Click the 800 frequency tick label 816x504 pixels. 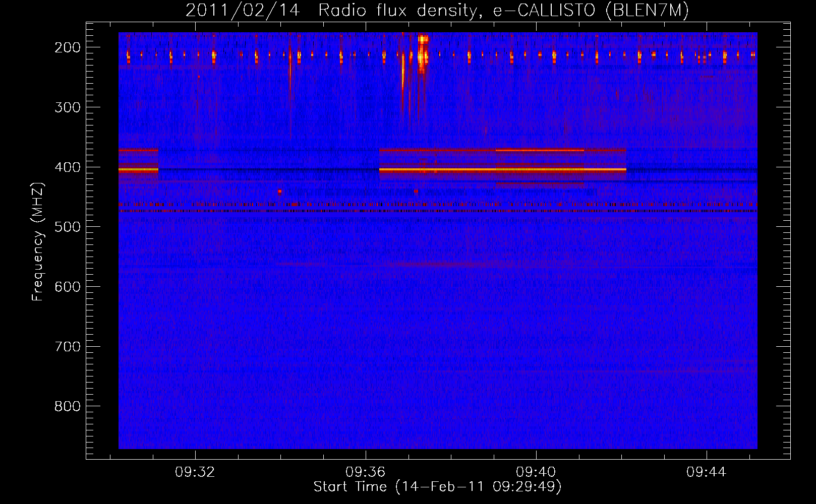click(x=68, y=407)
